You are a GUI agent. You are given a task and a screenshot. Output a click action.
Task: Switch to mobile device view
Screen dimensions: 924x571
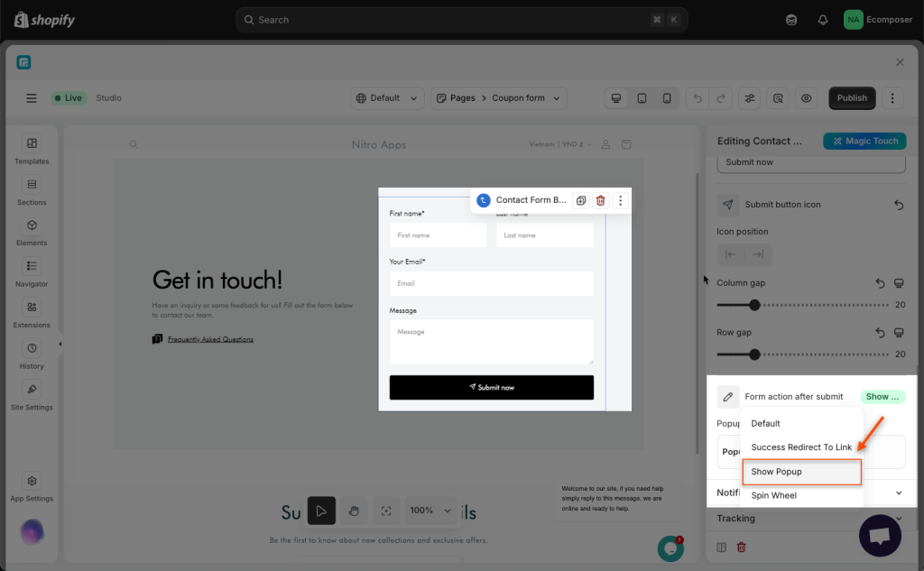coord(667,98)
